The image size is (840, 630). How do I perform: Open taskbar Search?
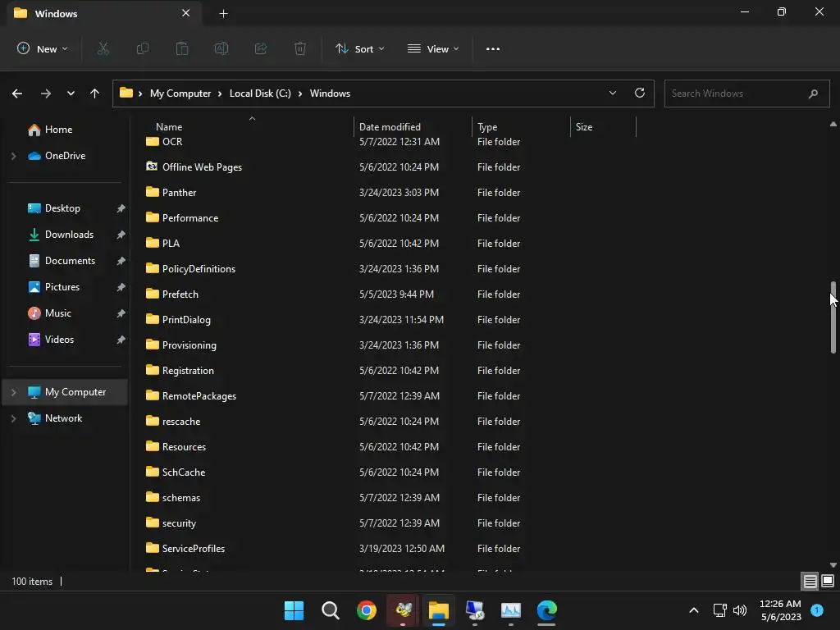click(331, 610)
